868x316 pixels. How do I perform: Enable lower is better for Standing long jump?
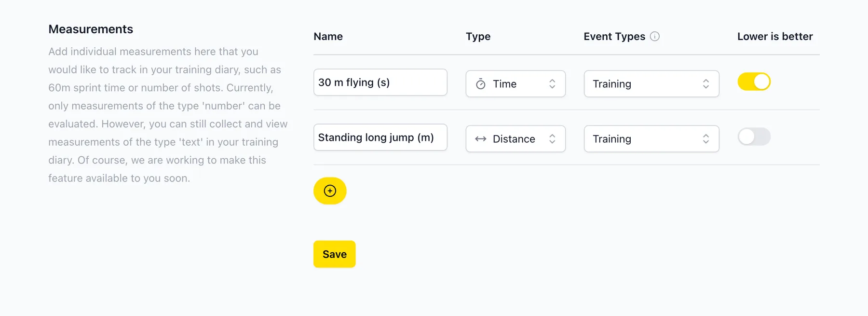point(754,137)
